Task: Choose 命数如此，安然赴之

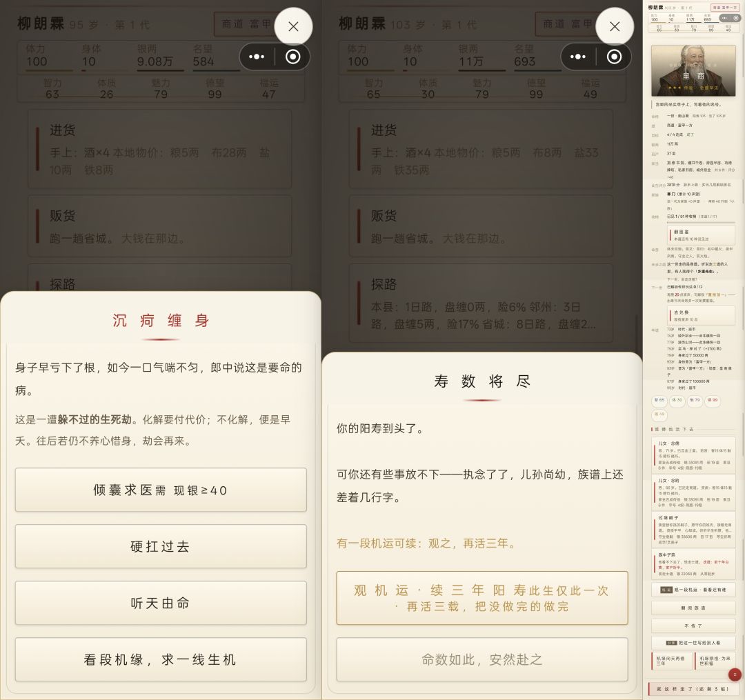Action: coord(482,659)
